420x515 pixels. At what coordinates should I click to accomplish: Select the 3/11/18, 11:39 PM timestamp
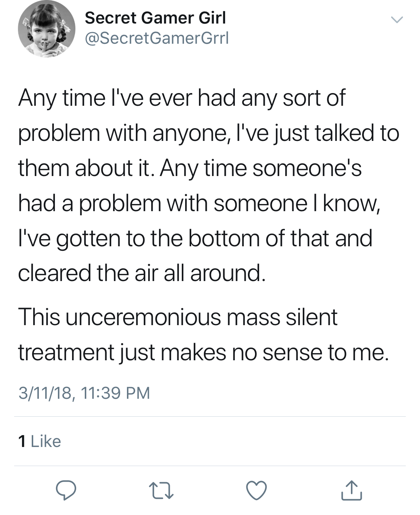84,393
